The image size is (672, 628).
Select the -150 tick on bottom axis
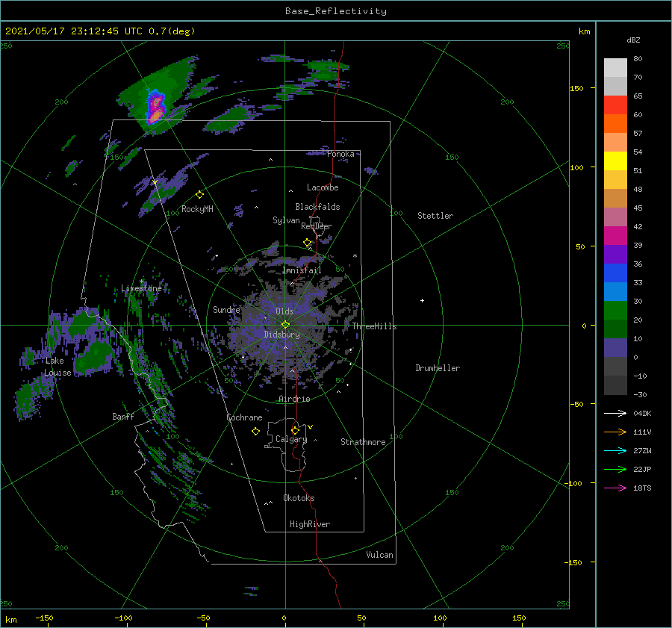(x=44, y=618)
